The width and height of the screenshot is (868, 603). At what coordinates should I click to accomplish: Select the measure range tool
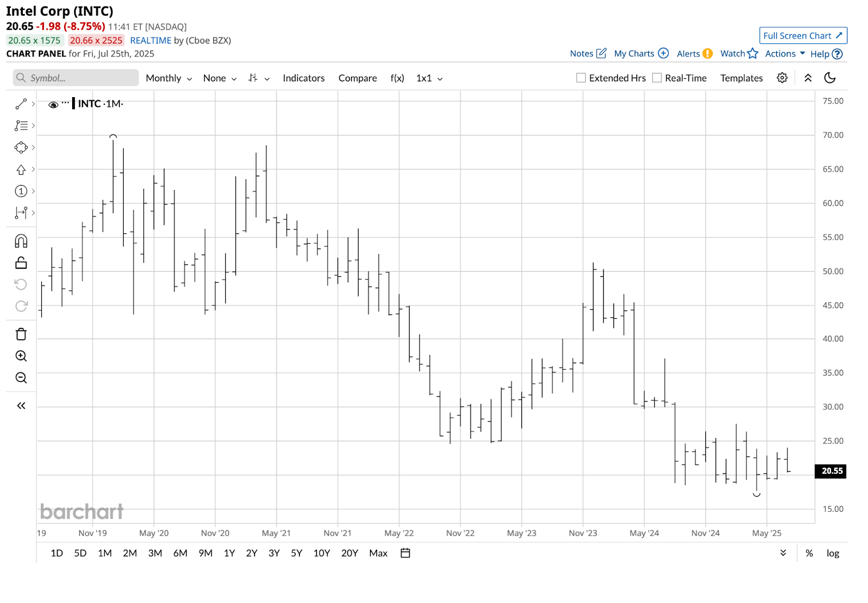[21, 213]
